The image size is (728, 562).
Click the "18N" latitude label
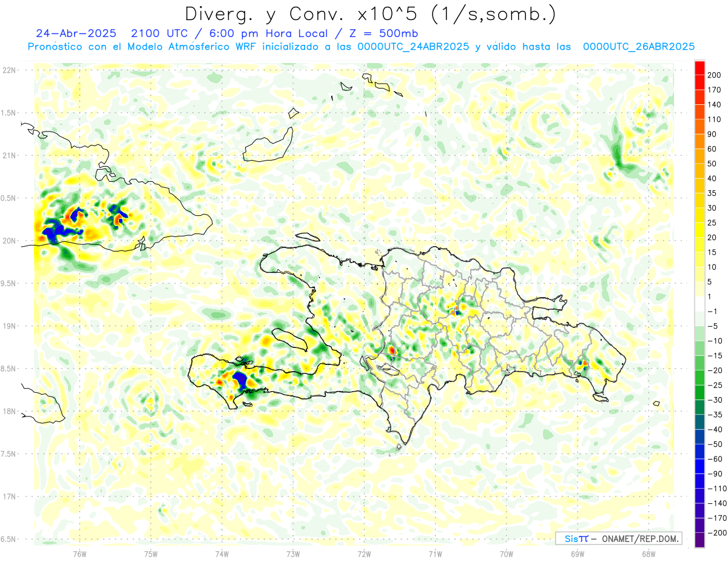10,411
